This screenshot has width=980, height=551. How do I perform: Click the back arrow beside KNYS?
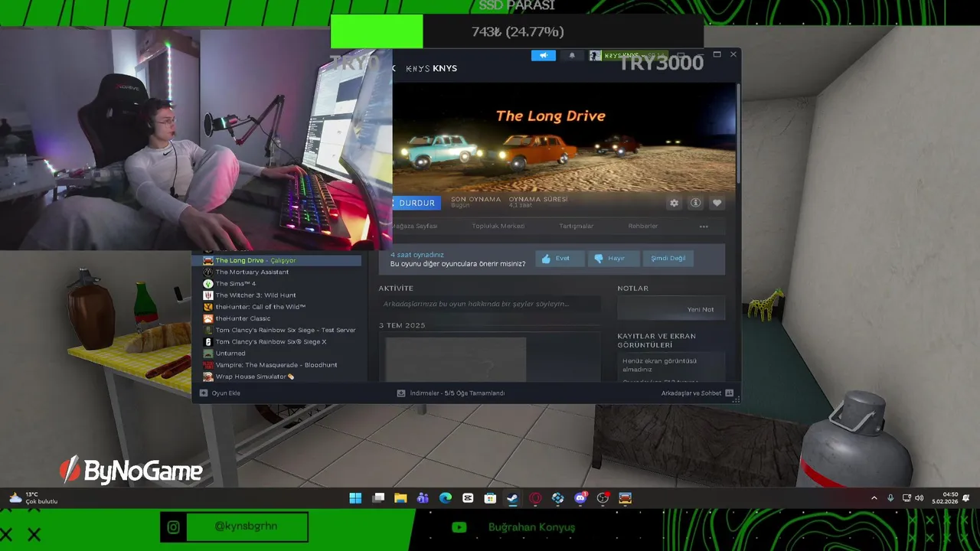[395, 68]
